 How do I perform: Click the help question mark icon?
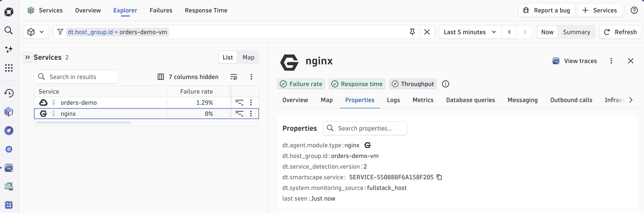point(634,10)
